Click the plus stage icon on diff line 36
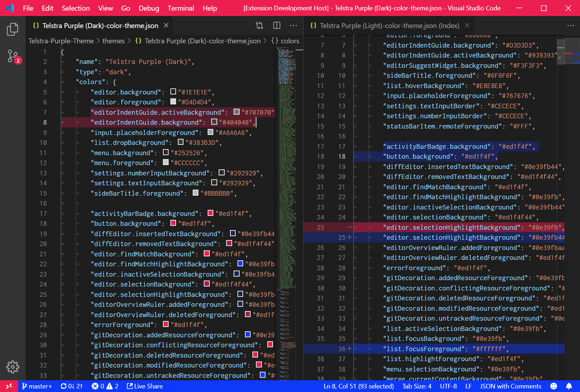Screen dimensions: 580x392 pos(350,349)
